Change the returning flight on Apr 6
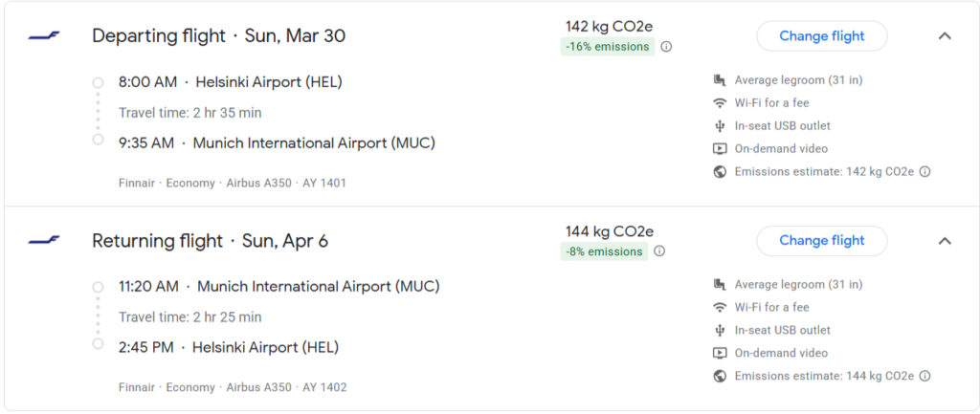Viewport: 980px width, 414px height. [821, 241]
